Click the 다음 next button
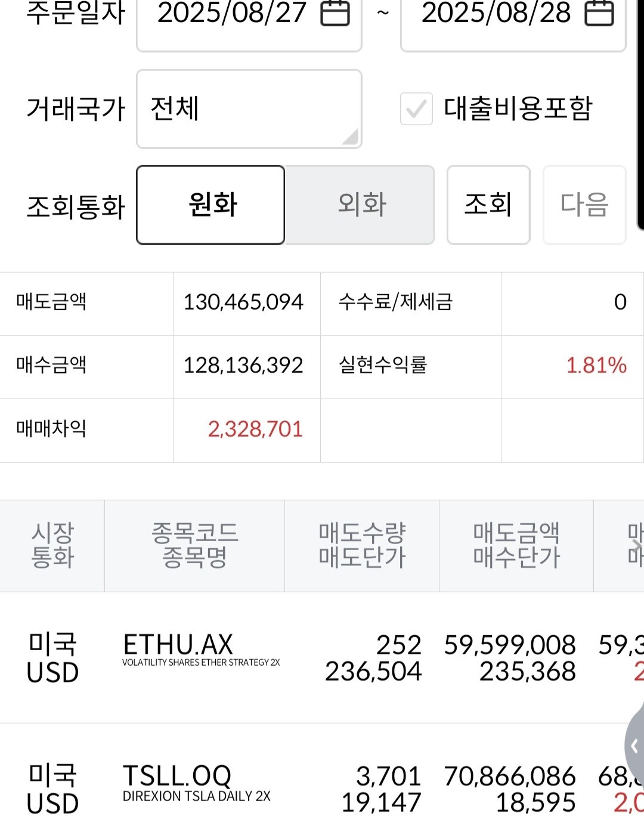 [584, 205]
